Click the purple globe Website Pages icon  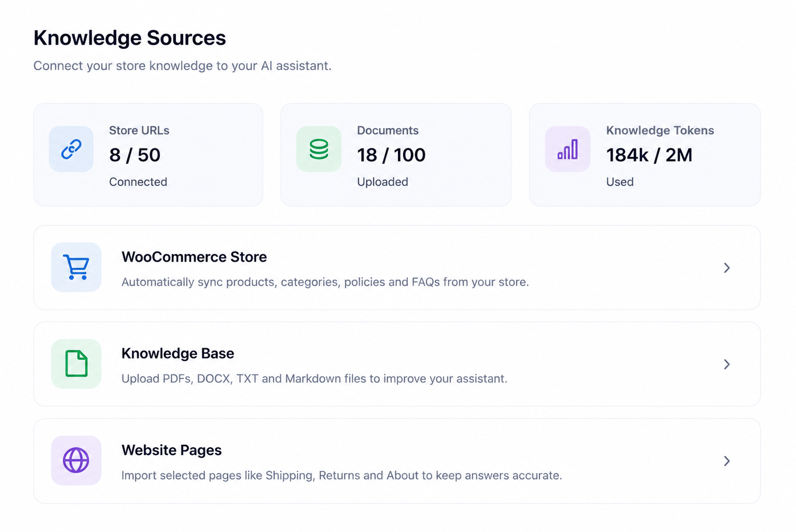click(x=76, y=460)
